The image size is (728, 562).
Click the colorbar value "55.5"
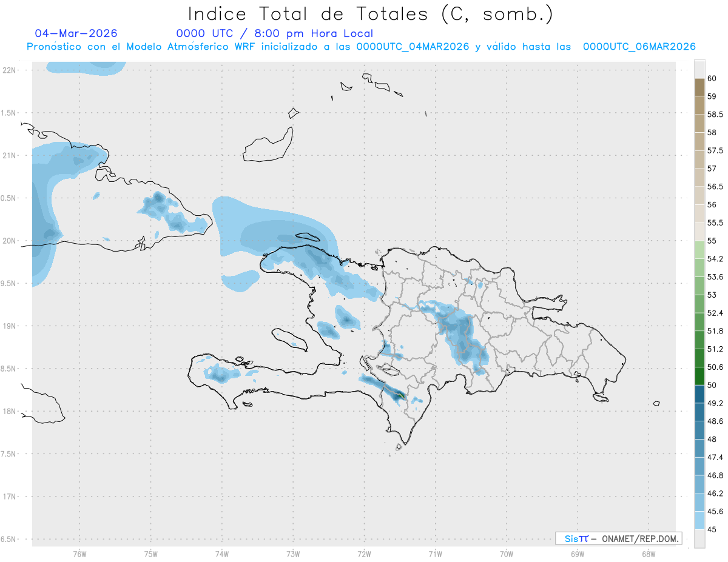tap(715, 222)
